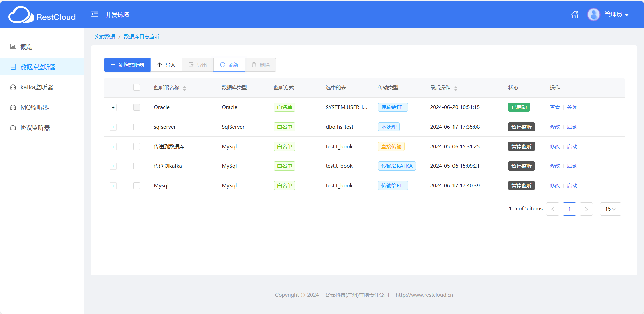Screen dimensions: 644x314
Task: Expand the 传送到kafka row details
Action: coord(113,166)
